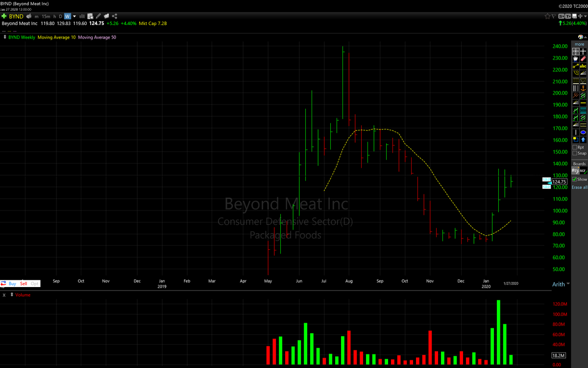Image resolution: width=588 pixels, height=368 pixels.
Task: Select the 'abc' text annotation tool
Action: pyautogui.click(x=584, y=66)
